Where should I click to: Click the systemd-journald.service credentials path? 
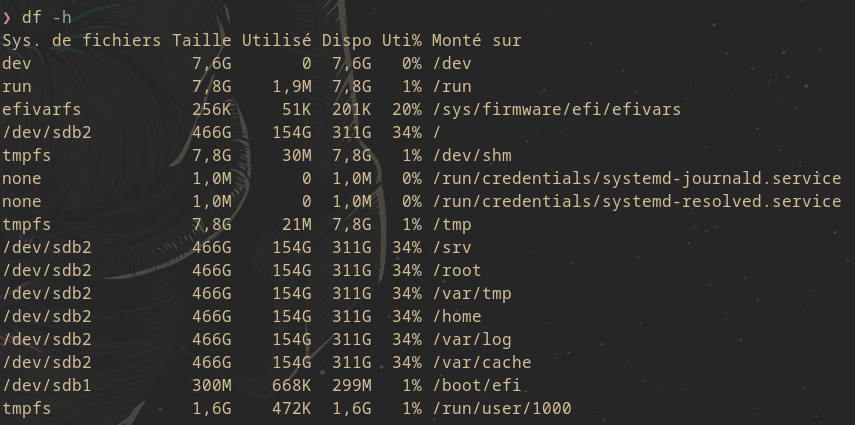(637, 178)
